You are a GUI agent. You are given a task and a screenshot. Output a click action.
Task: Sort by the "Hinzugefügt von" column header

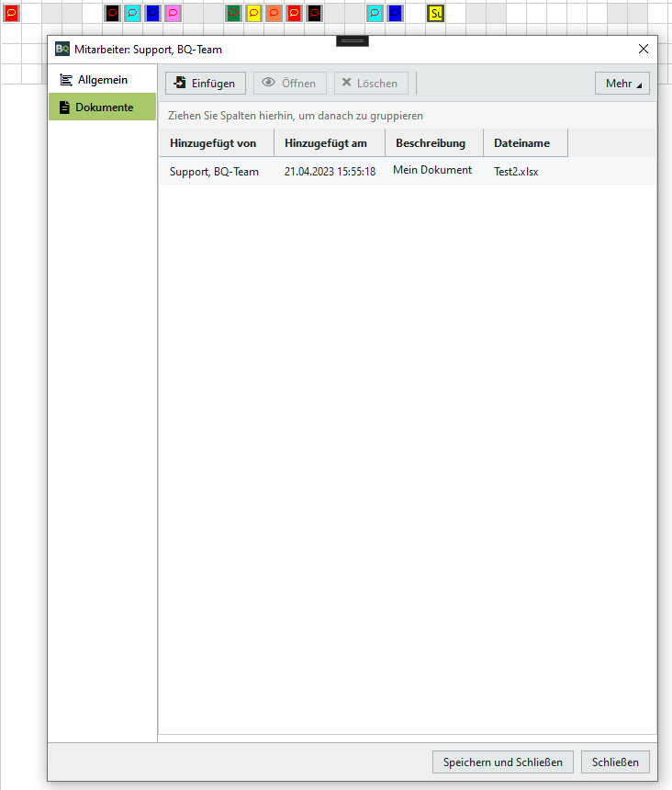pyautogui.click(x=216, y=143)
